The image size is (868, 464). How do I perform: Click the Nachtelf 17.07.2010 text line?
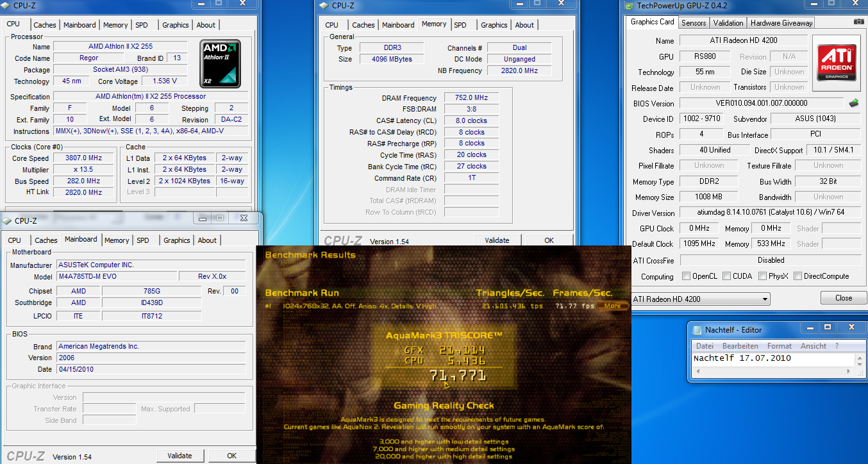[742, 358]
